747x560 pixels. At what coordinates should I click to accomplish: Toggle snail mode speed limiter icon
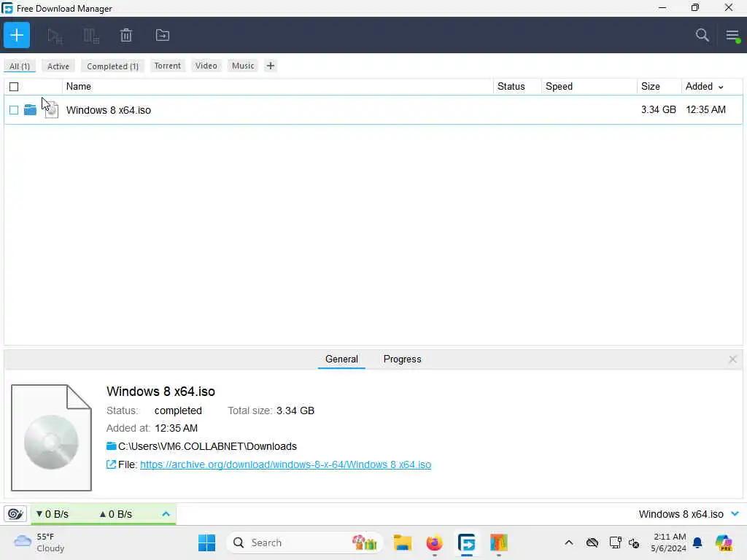pyautogui.click(x=15, y=514)
